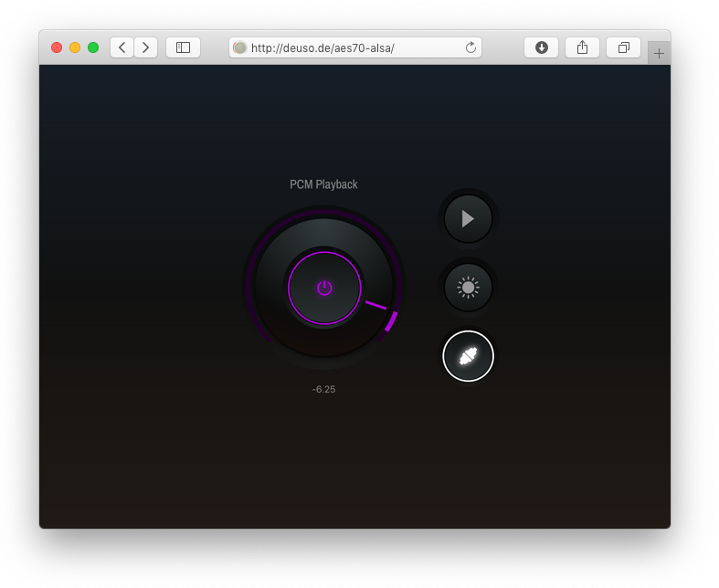The width and height of the screenshot is (719, 588).
Task: Minimize the Safari window with the yellow button
Action: click(x=75, y=47)
